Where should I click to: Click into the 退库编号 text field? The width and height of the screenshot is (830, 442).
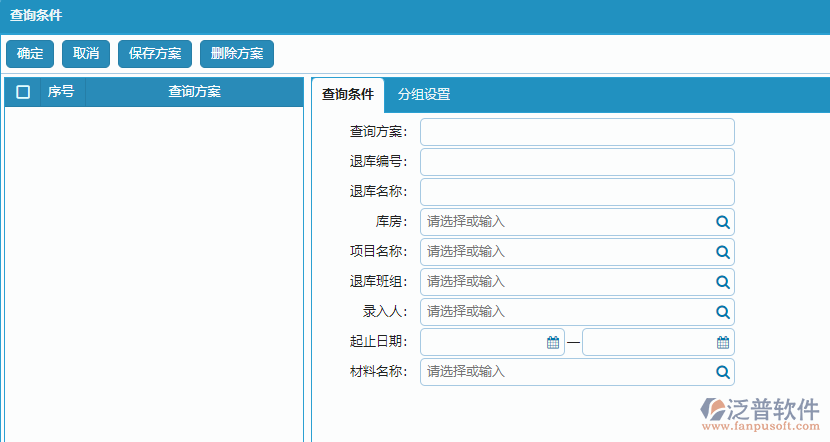click(x=577, y=162)
